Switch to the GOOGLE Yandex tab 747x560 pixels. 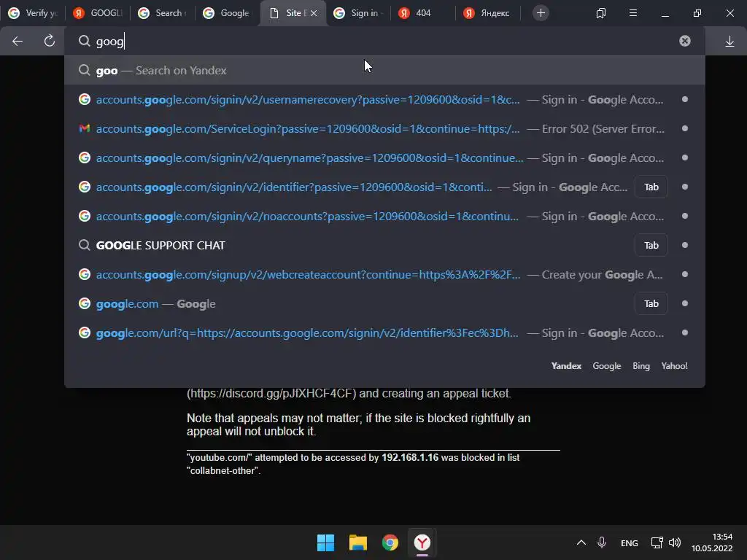click(x=98, y=13)
